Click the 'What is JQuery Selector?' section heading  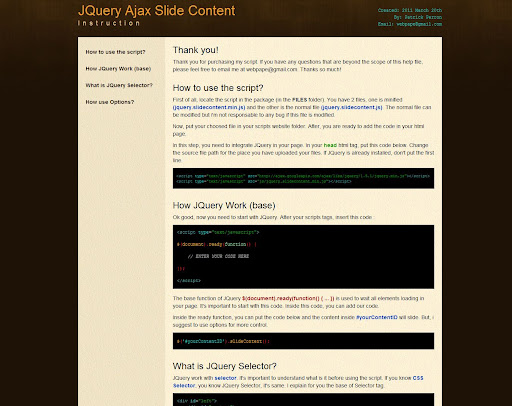click(x=225, y=366)
